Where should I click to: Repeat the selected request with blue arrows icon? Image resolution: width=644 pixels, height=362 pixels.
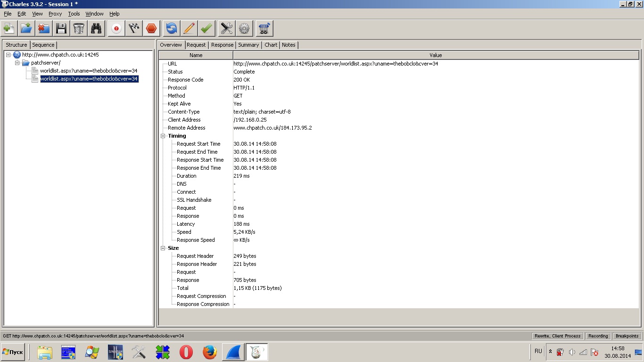point(172,28)
